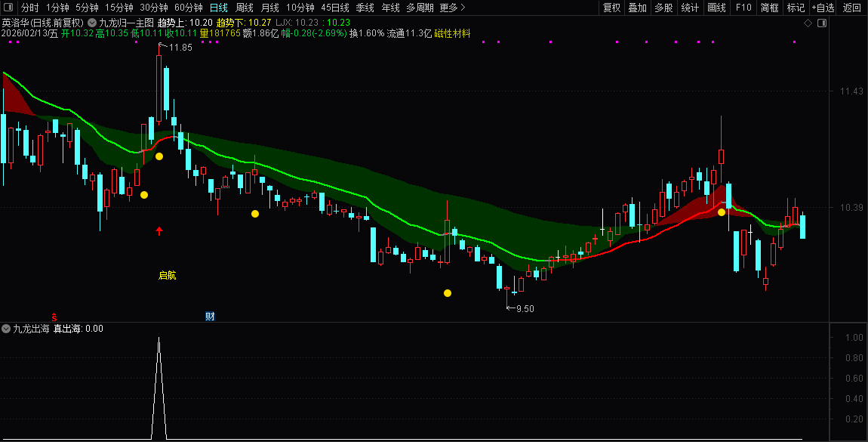Click the 10.39 price axis label
This screenshot has height=442, width=868.
point(851,207)
